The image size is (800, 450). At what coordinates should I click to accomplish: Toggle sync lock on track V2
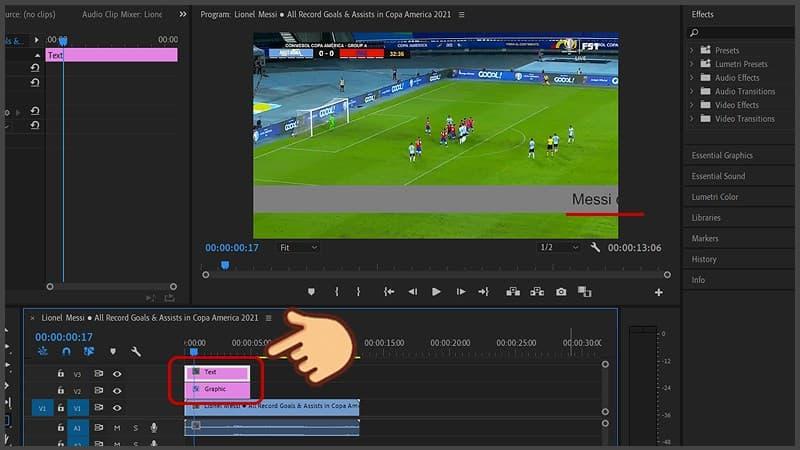click(x=98, y=390)
